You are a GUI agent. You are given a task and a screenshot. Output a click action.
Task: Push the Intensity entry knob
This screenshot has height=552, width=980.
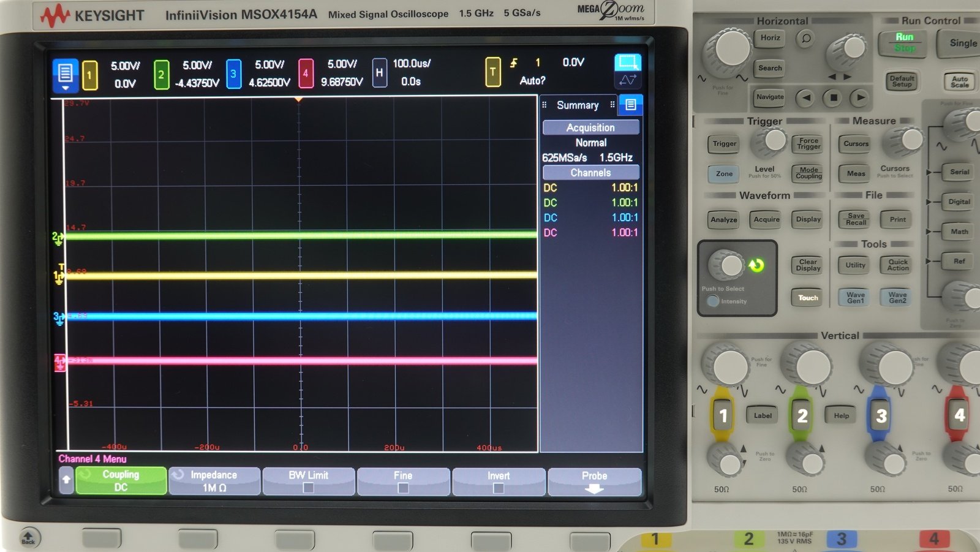pos(727,266)
